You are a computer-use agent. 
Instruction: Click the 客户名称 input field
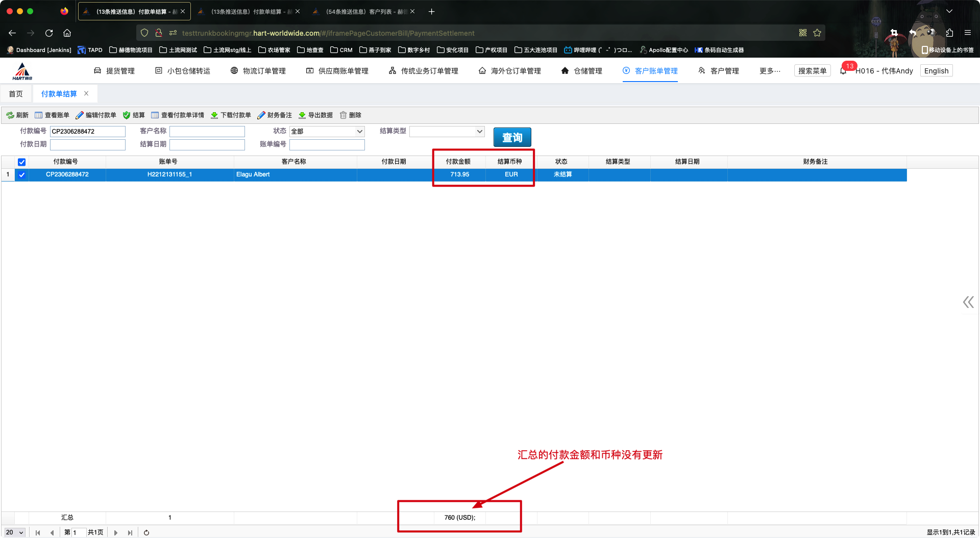tap(207, 132)
